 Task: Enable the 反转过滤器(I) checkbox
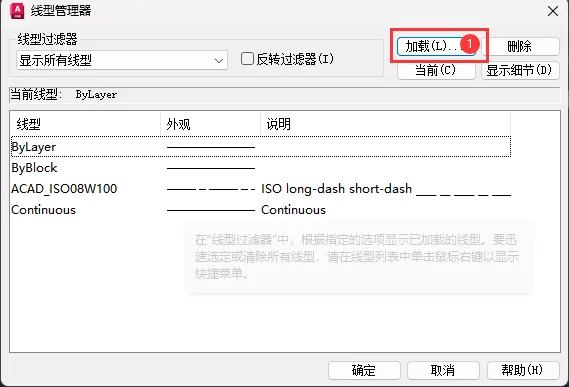(x=247, y=59)
